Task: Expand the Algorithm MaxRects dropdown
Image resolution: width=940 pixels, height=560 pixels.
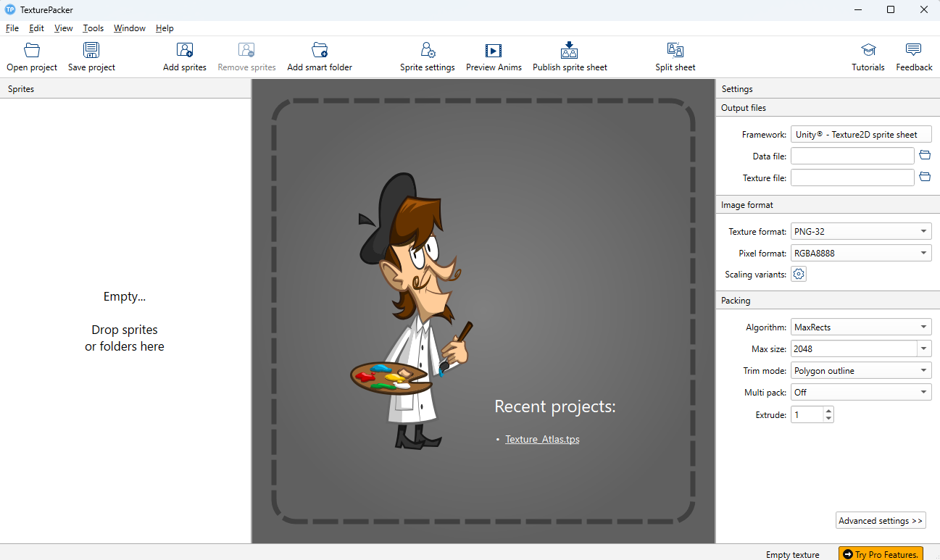Action: 861,327
